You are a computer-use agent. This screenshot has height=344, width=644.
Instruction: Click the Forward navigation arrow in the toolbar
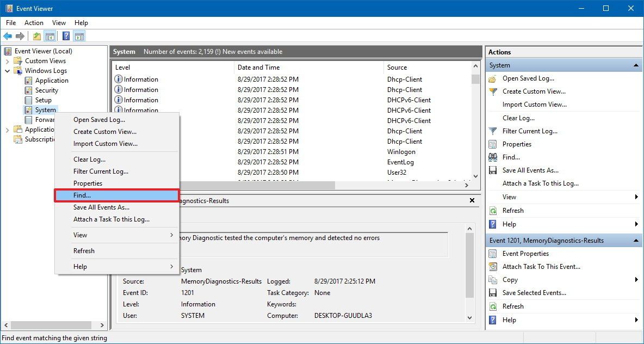click(x=20, y=36)
